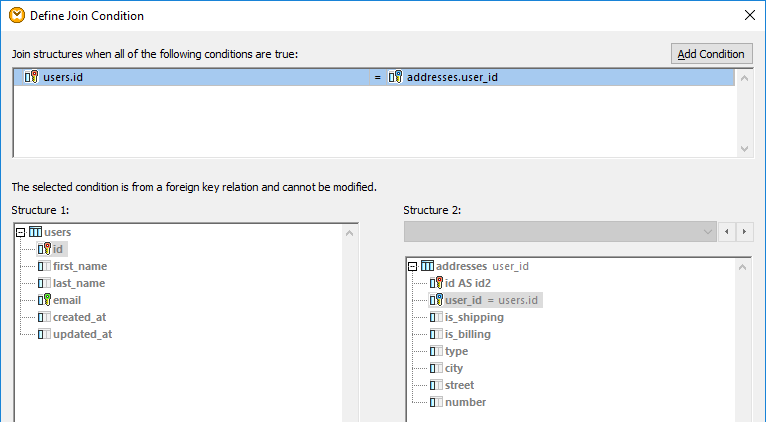Close the Define Join Condition dialog
The width and height of the screenshot is (766, 422).
click(749, 15)
